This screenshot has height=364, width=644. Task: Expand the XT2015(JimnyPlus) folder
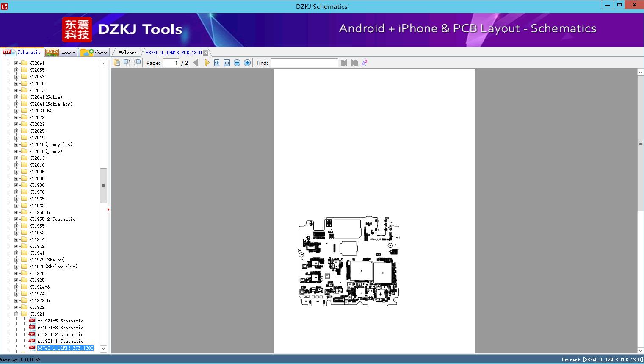tap(17, 144)
